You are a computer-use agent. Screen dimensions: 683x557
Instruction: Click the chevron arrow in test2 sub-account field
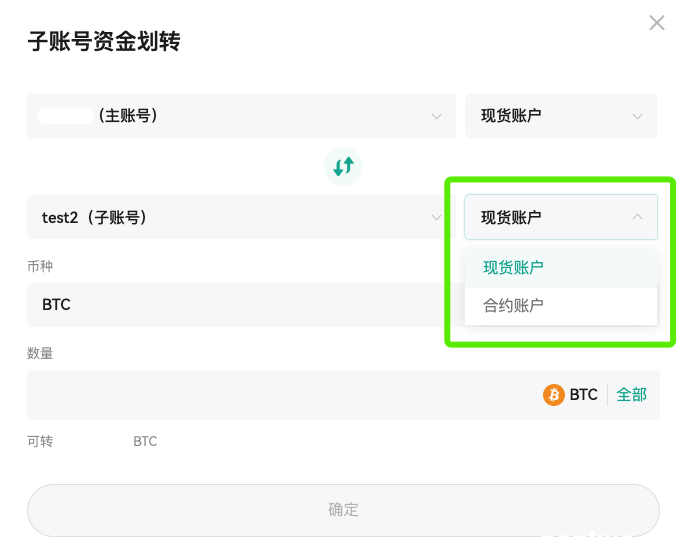pyautogui.click(x=436, y=217)
